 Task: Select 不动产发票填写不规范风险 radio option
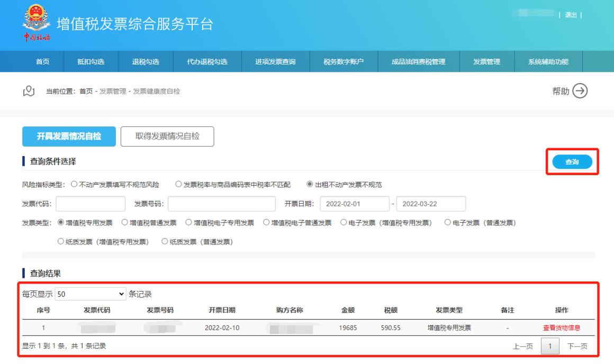(74, 185)
